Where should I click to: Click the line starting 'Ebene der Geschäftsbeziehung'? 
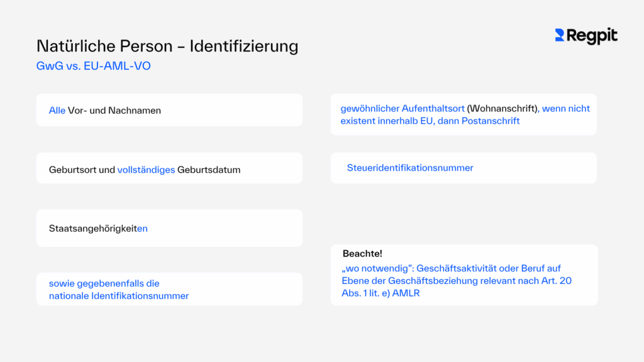point(456,281)
